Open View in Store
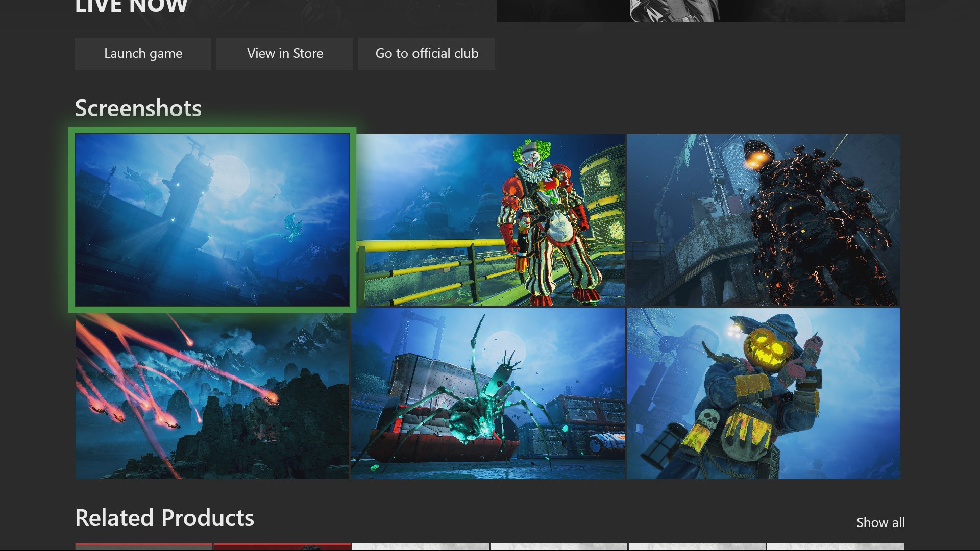Image resolution: width=980 pixels, height=551 pixels. (285, 54)
